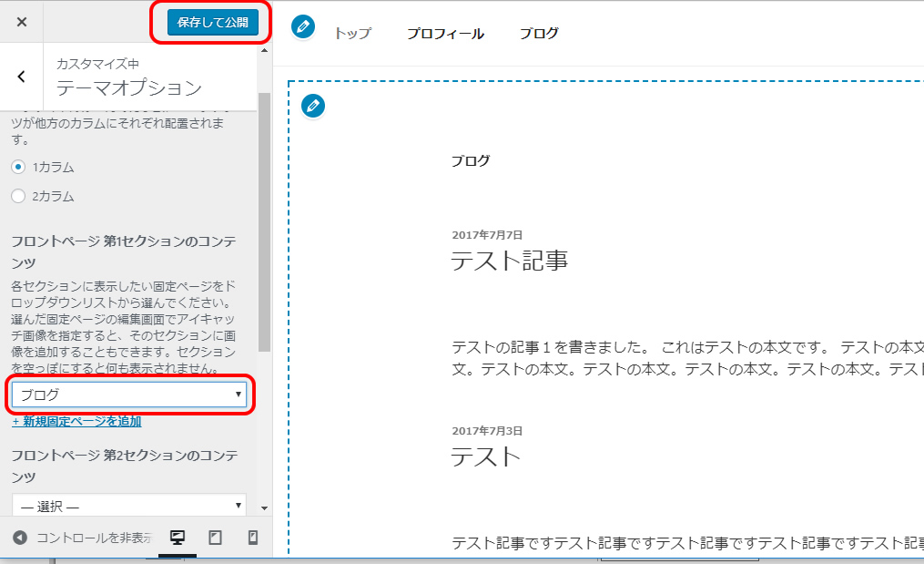Open the テスト記事 post title
This screenshot has width=924, height=564.
click(x=510, y=261)
